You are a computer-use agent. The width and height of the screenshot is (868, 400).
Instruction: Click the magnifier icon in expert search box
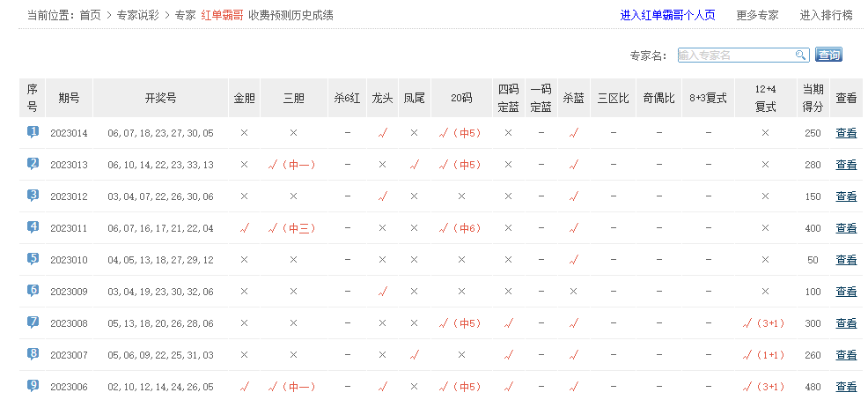pos(801,55)
